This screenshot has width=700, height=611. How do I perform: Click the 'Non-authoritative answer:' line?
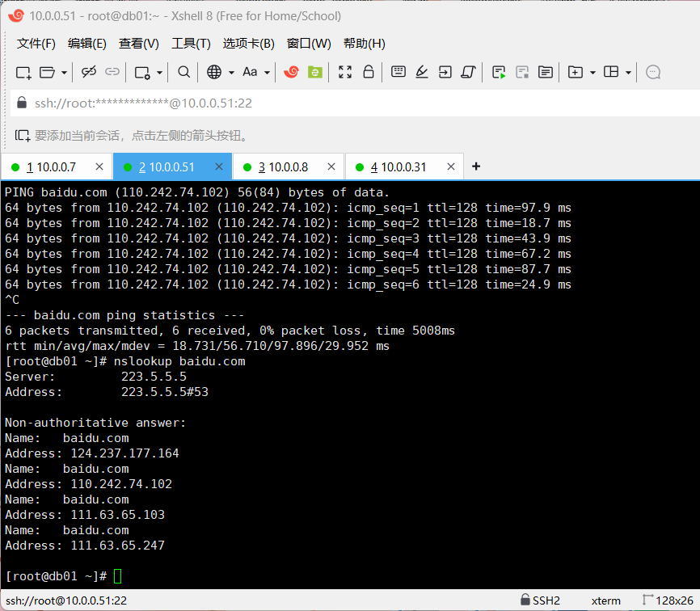click(95, 423)
